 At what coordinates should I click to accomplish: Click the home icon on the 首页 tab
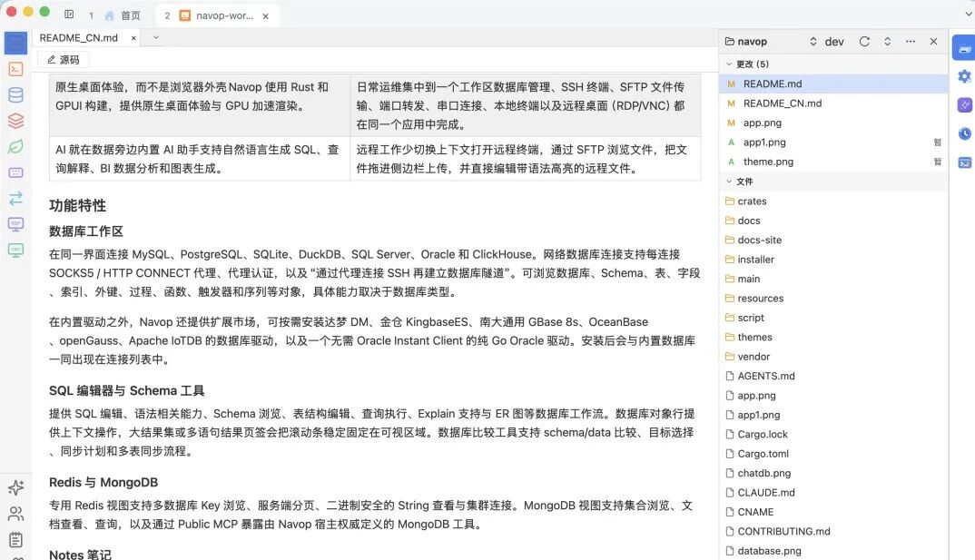(x=110, y=15)
